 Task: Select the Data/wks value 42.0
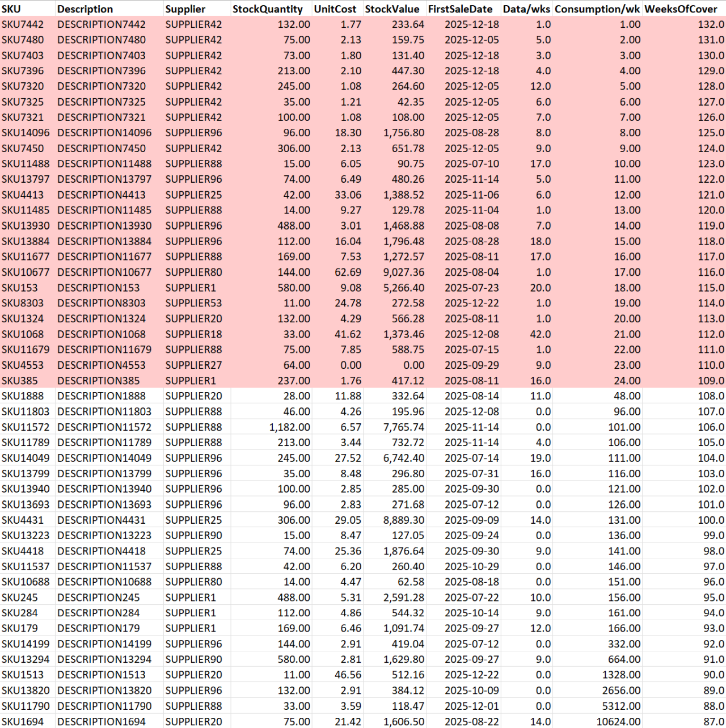[541, 334]
